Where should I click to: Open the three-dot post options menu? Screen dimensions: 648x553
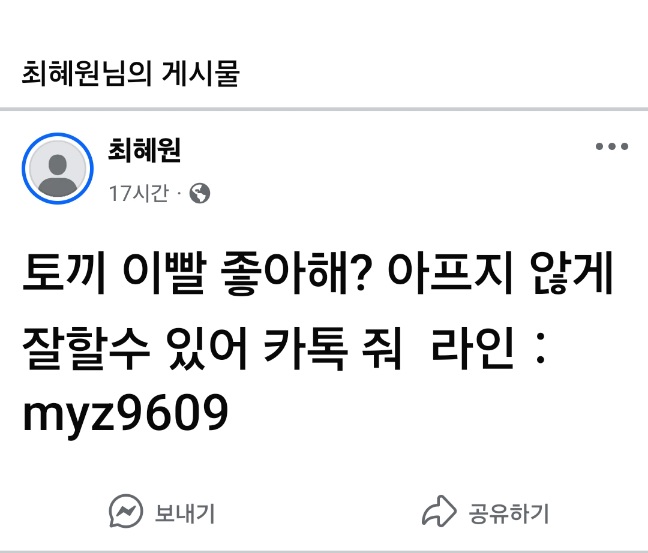click(x=612, y=146)
